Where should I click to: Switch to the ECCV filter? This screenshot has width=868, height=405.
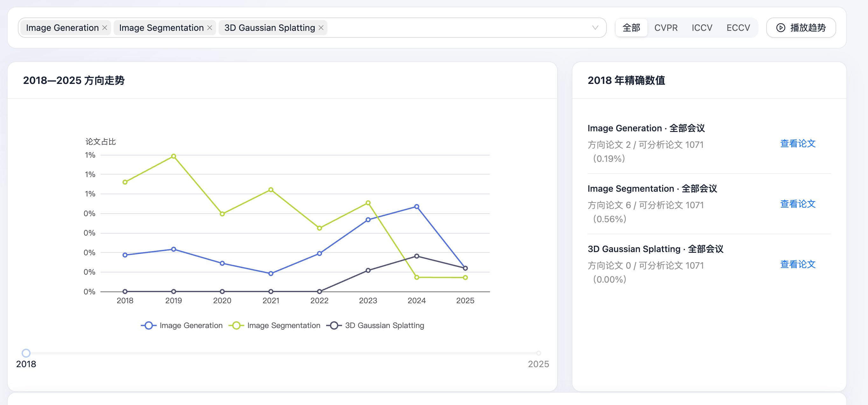(738, 28)
